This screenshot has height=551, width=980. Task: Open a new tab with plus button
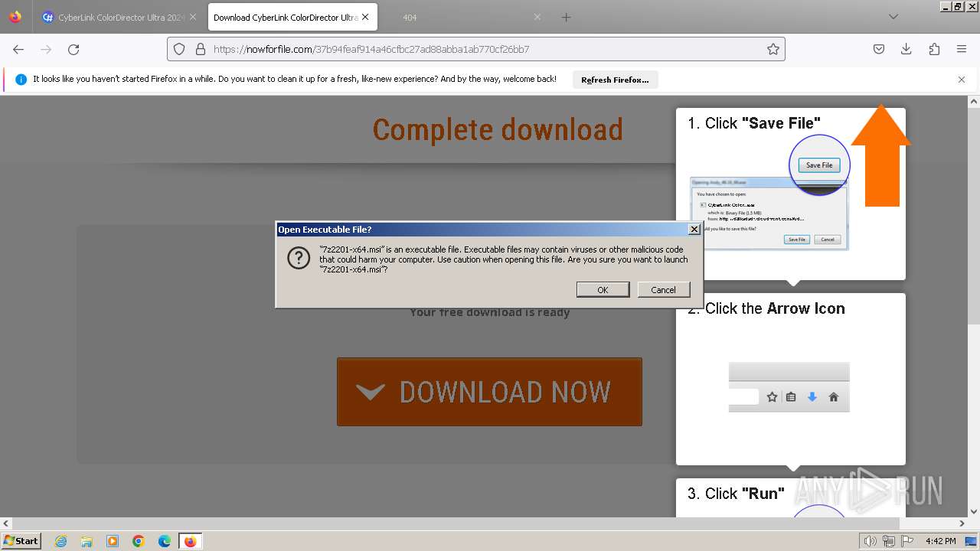point(566,17)
